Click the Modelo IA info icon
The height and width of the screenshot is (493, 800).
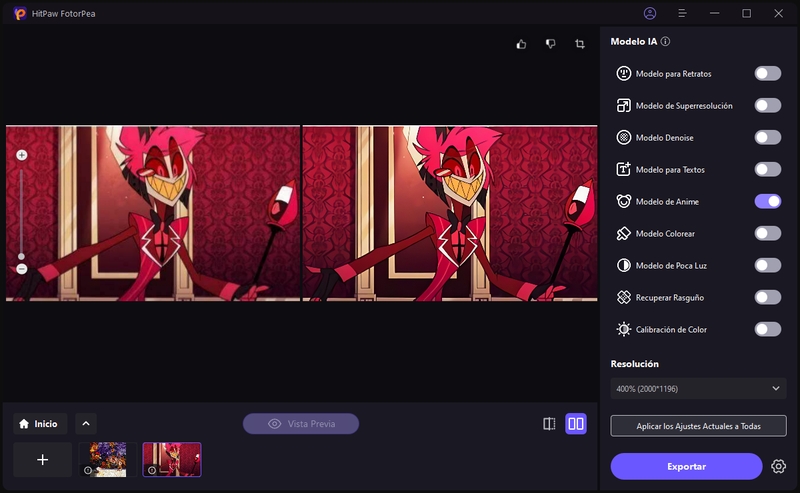click(x=666, y=42)
